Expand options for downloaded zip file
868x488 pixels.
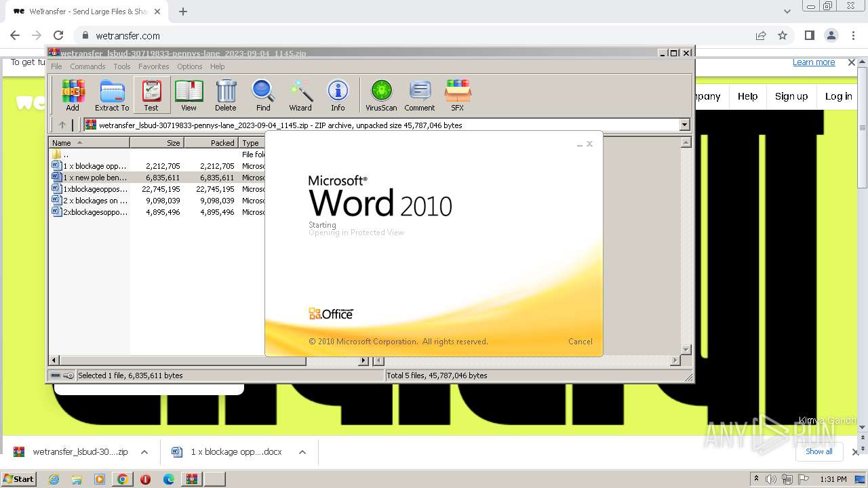[x=144, y=452]
